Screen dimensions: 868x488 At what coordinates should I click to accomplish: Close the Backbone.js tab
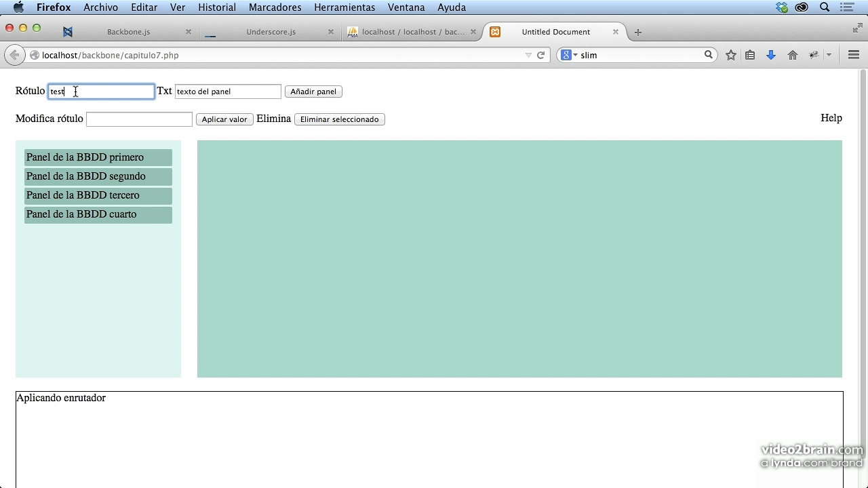pos(189,32)
